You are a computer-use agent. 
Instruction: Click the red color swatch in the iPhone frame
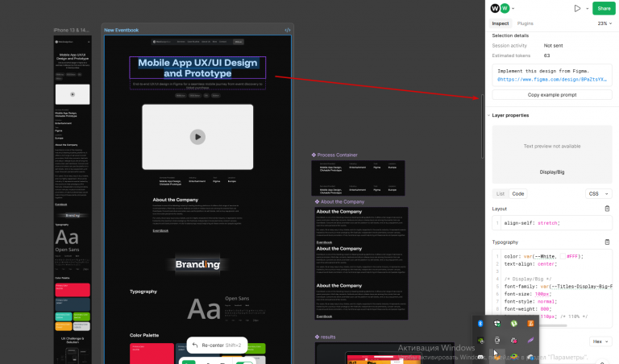[x=73, y=290]
